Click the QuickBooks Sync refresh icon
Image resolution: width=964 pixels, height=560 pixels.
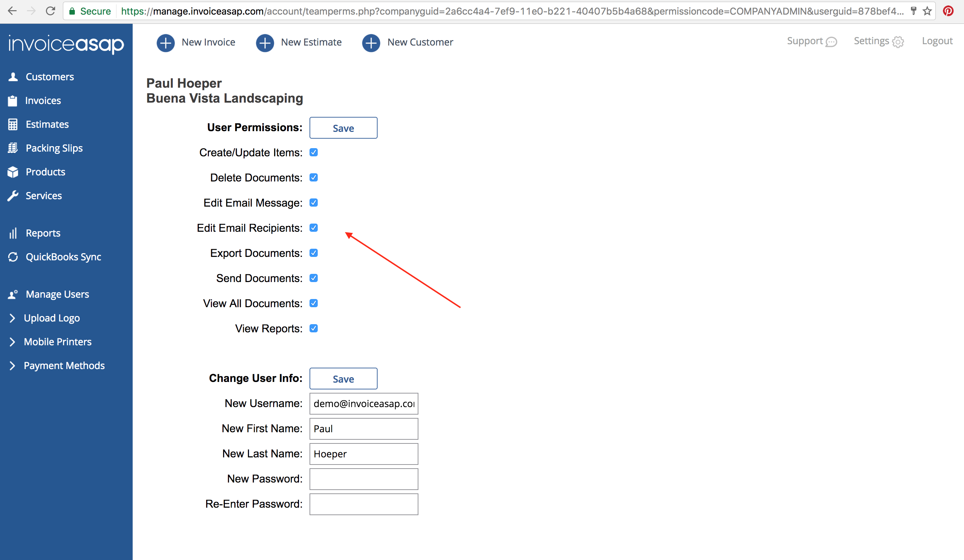(13, 257)
